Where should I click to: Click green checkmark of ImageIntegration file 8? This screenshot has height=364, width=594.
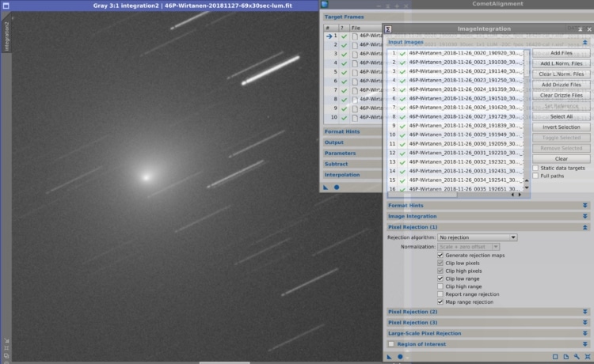[x=402, y=117]
